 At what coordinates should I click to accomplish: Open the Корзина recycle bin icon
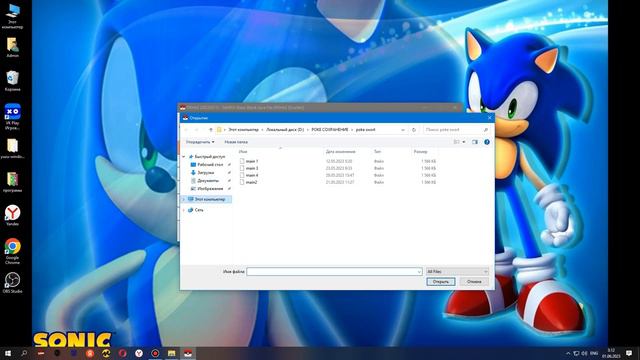12,80
